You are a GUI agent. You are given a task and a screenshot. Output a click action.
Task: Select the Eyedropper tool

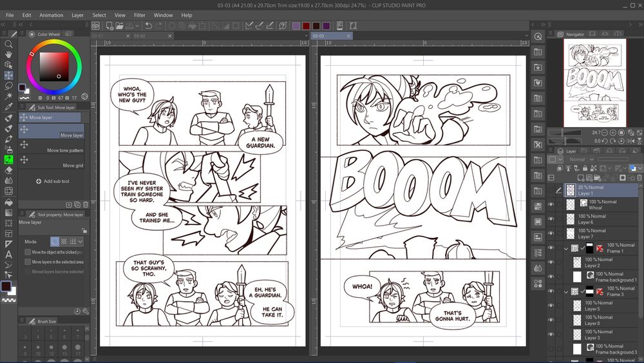click(x=8, y=107)
